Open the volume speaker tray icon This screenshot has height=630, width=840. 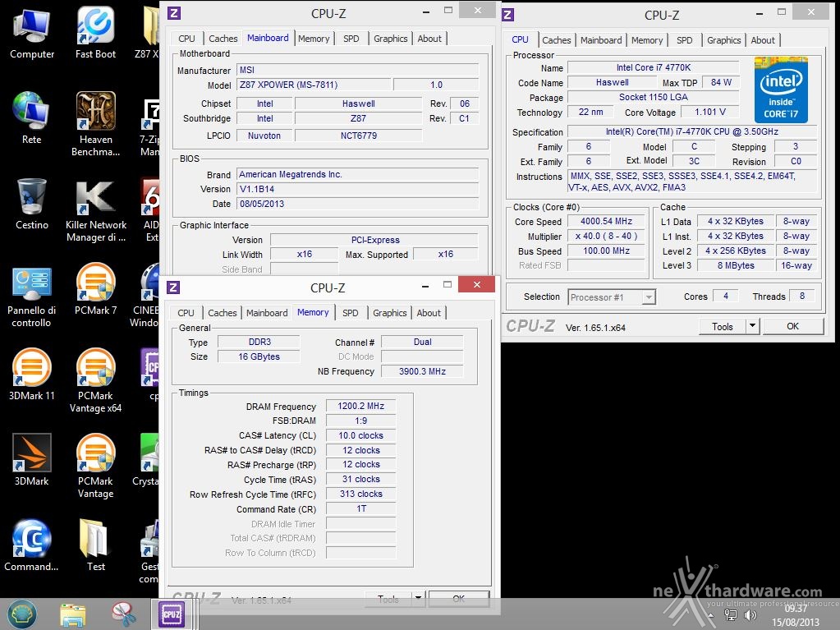[x=750, y=615]
